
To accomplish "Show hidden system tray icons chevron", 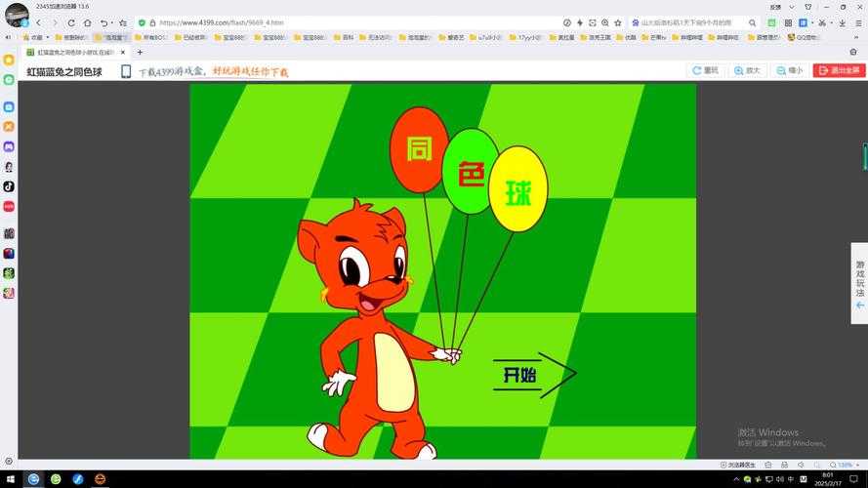I will (x=736, y=479).
